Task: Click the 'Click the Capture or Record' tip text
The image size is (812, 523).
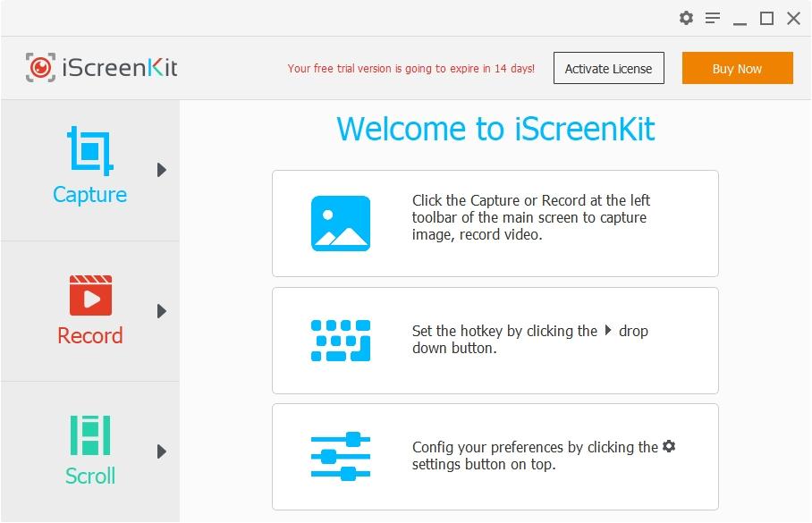Action: 531,217
